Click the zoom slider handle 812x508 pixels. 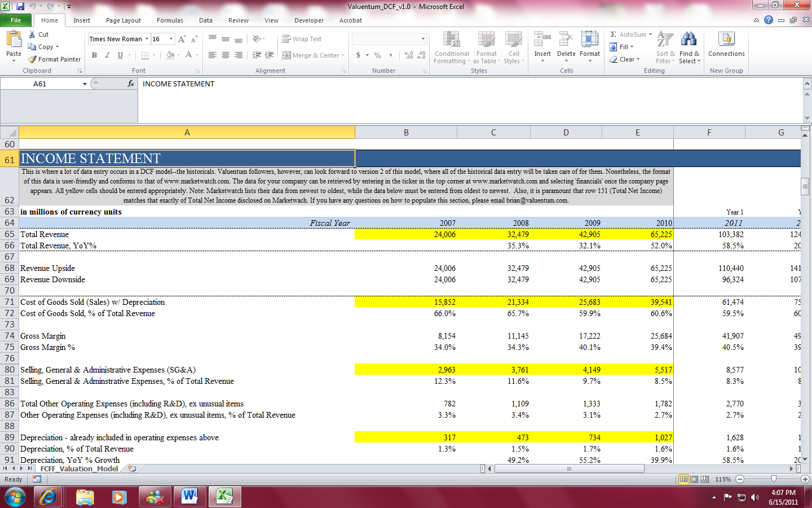774,479
